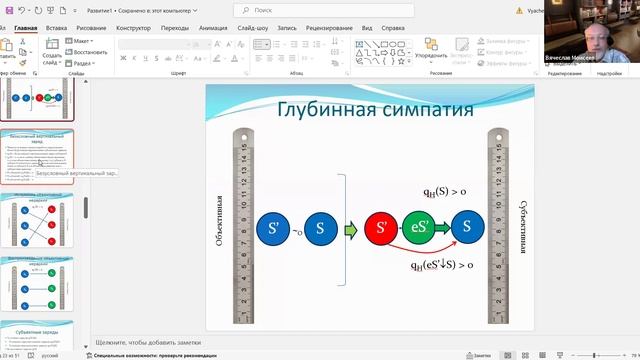640x360 pixels.
Task: Select the triangle shape in shapes gallery
Action: (x=359, y=53)
